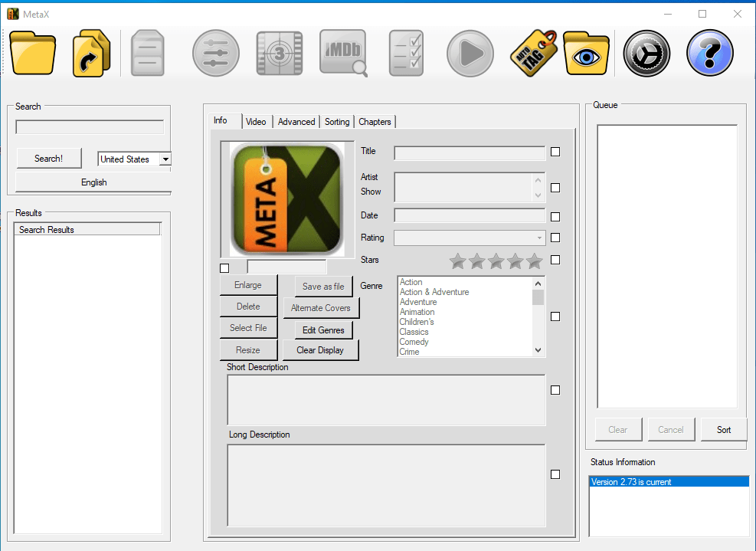Click the Sort button in Queue
756x551 pixels.
723,429
